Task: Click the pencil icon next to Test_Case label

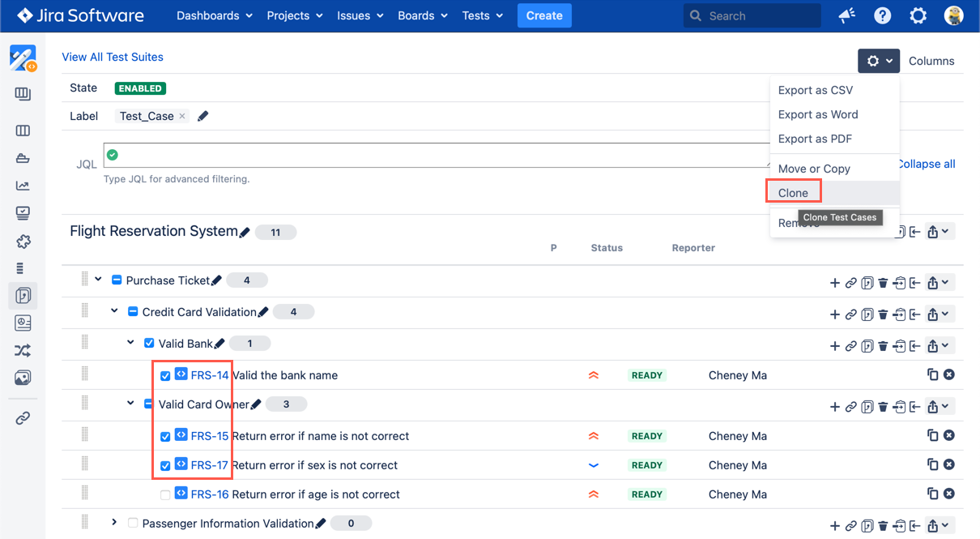Action: (x=203, y=117)
